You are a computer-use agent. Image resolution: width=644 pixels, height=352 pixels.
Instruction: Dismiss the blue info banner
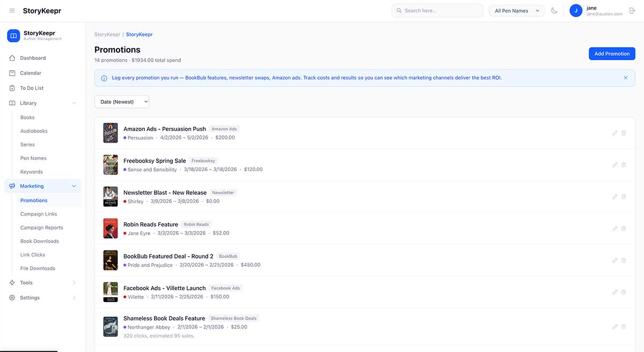click(x=625, y=78)
